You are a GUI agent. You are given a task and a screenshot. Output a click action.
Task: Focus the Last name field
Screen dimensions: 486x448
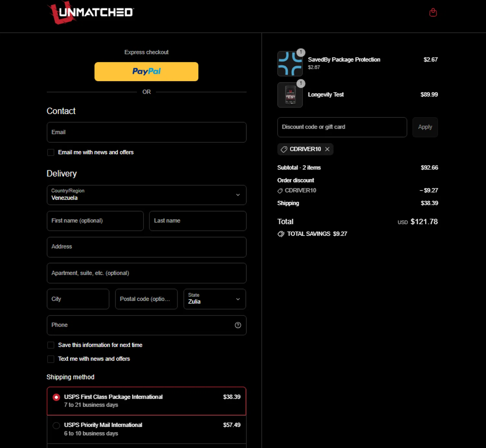pos(198,221)
